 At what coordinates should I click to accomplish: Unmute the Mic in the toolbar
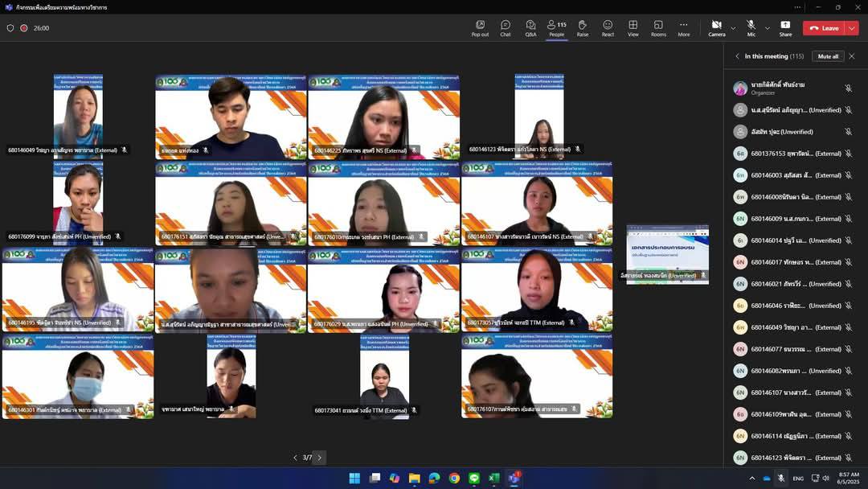(x=751, y=27)
